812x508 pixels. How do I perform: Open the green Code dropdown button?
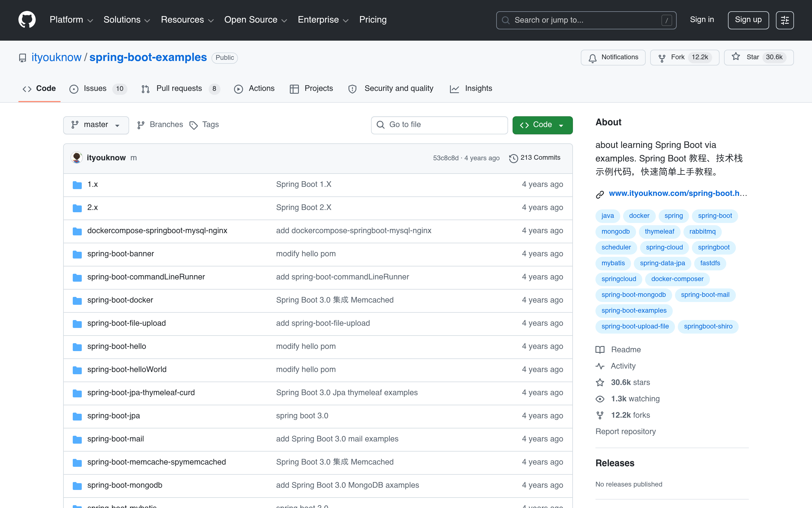point(542,125)
